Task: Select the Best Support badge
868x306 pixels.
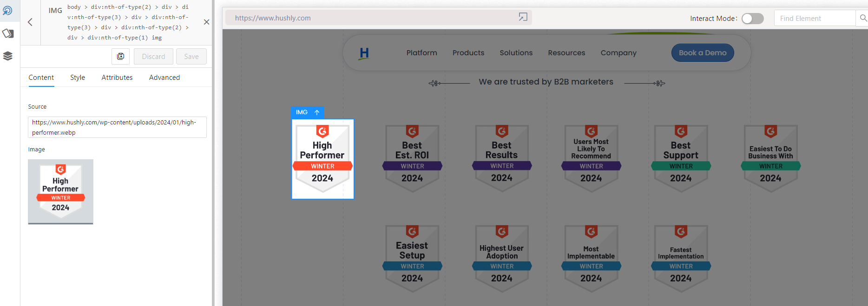Action: 681,158
